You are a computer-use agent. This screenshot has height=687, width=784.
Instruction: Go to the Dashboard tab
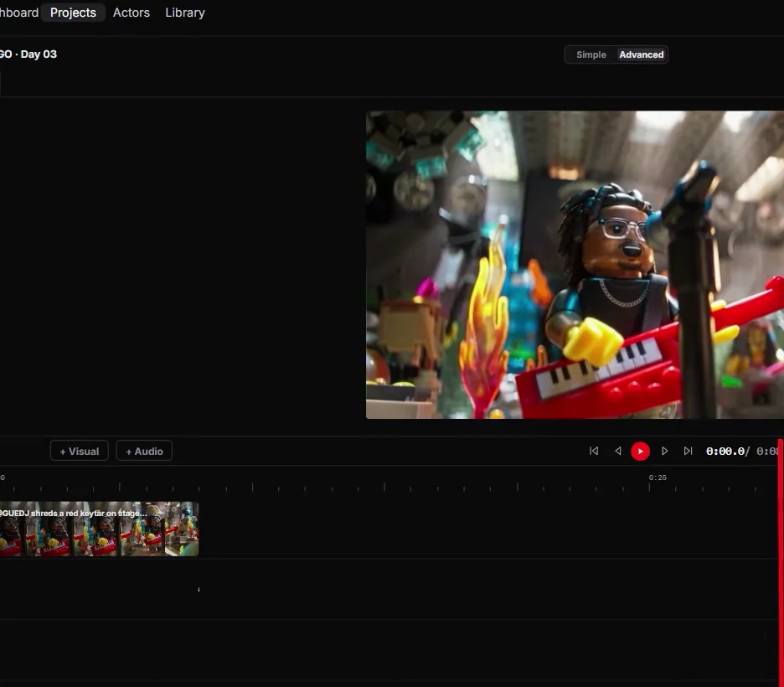tap(19, 13)
